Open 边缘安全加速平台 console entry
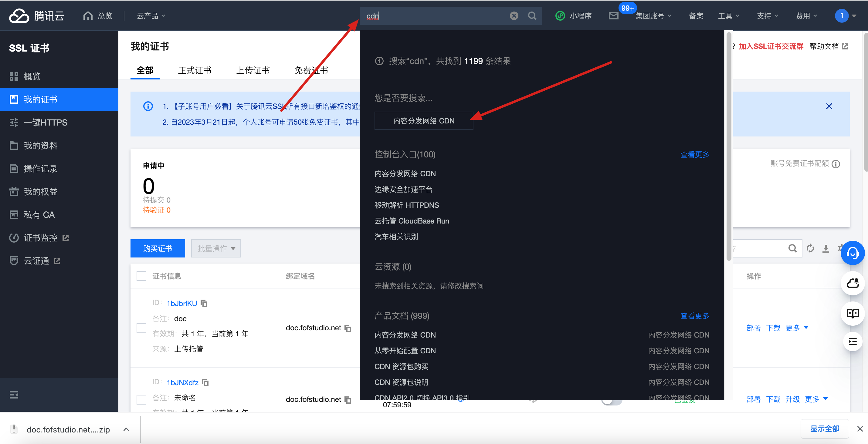Viewport: 868px width, 444px height. (403, 190)
